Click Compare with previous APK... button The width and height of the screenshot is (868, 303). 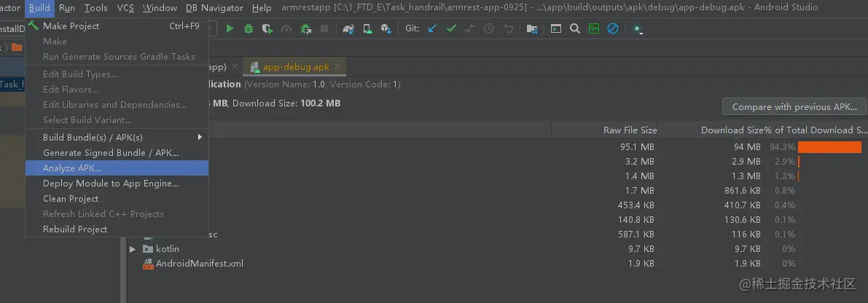pos(795,107)
